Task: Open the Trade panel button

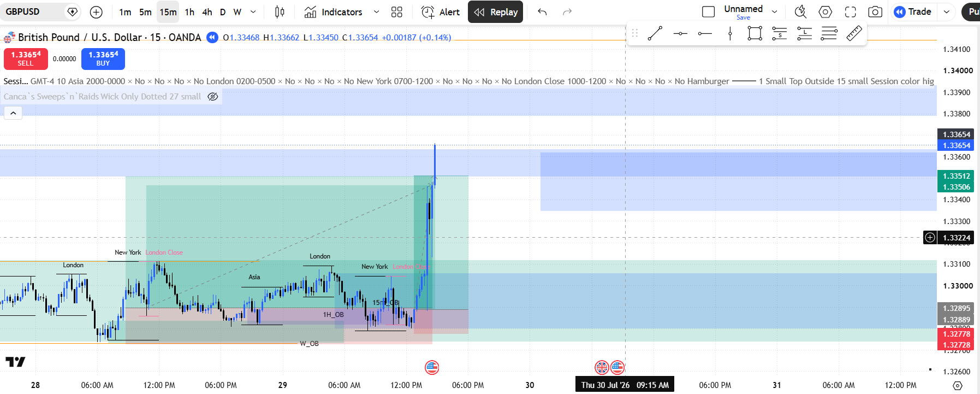Action: pyautogui.click(x=913, y=11)
